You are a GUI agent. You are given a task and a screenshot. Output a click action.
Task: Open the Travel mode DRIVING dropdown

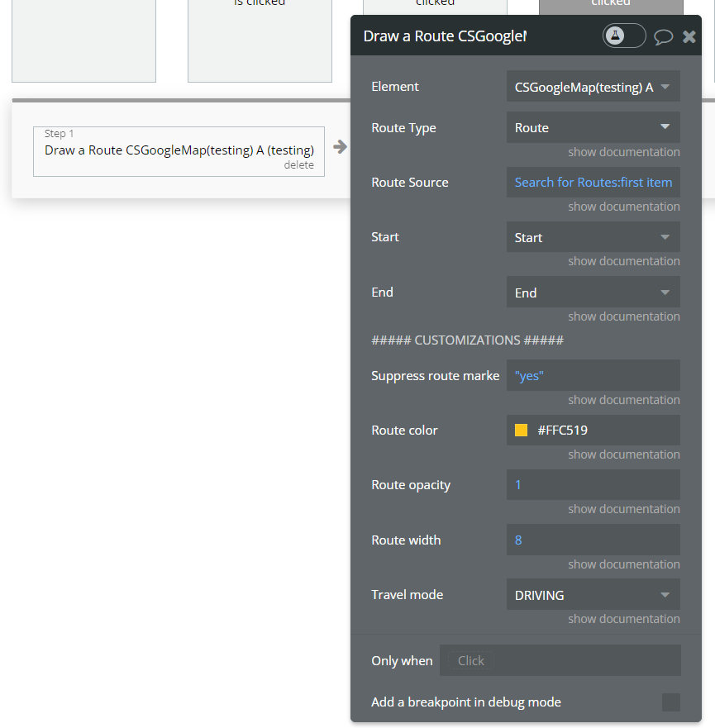(x=593, y=595)
